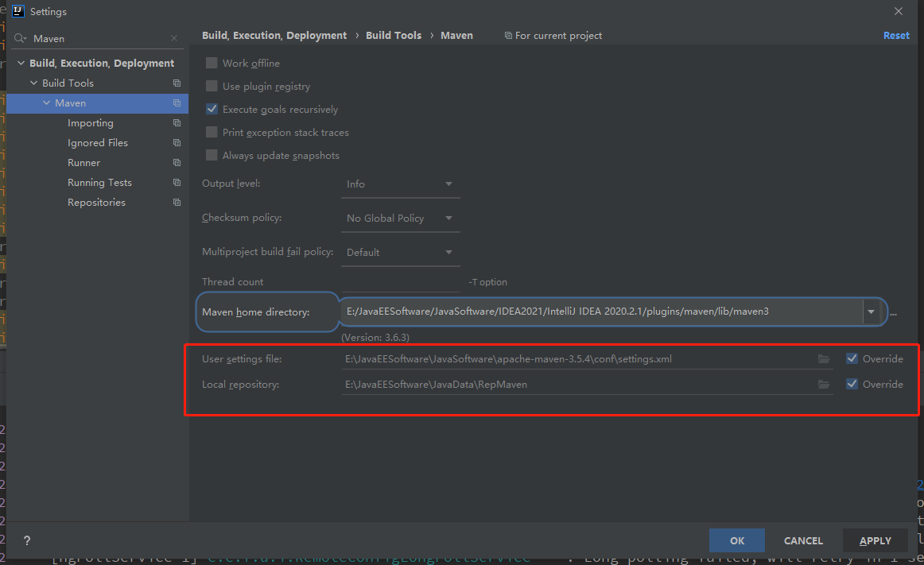Click the project-level icon beside Ignored Files

177,142
